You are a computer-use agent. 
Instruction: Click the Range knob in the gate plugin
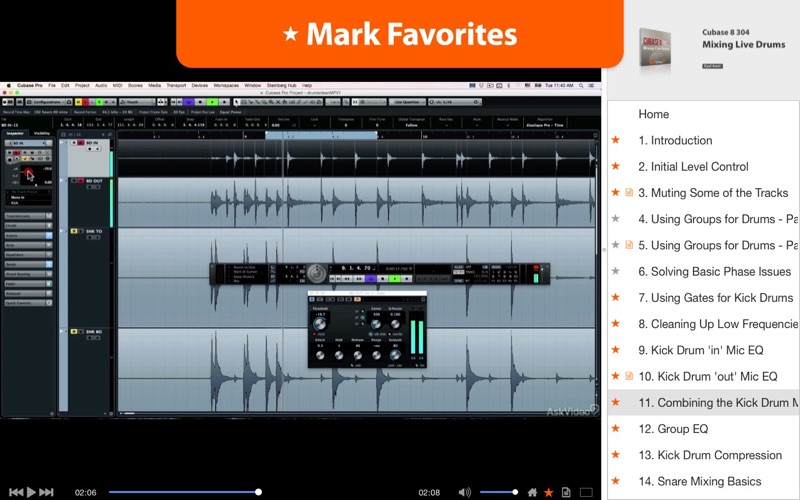pyautogui.click(x=376, y=355)
